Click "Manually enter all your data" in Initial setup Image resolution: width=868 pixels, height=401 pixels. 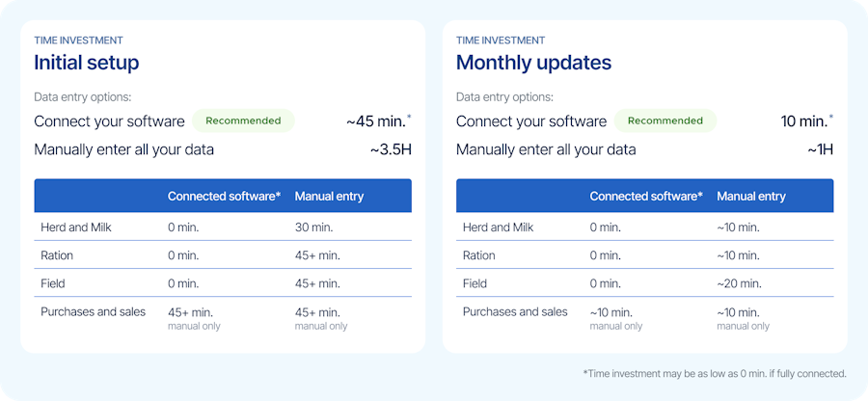point(123,149)
